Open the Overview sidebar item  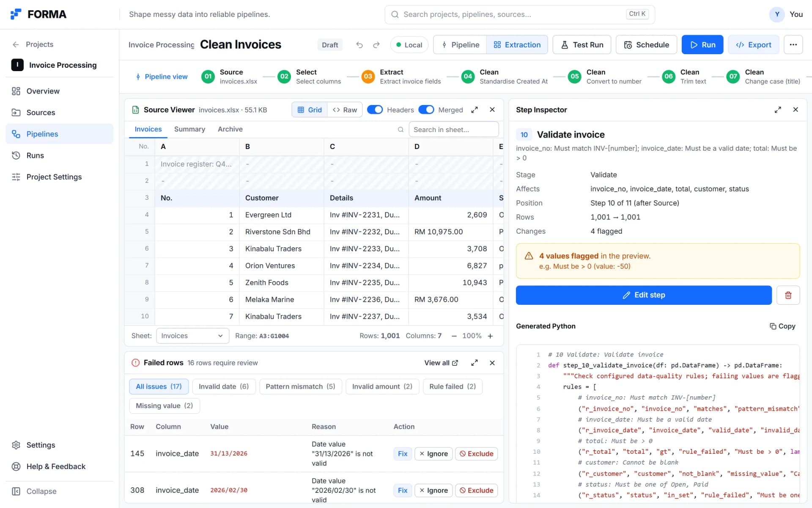tap(59, 91)
